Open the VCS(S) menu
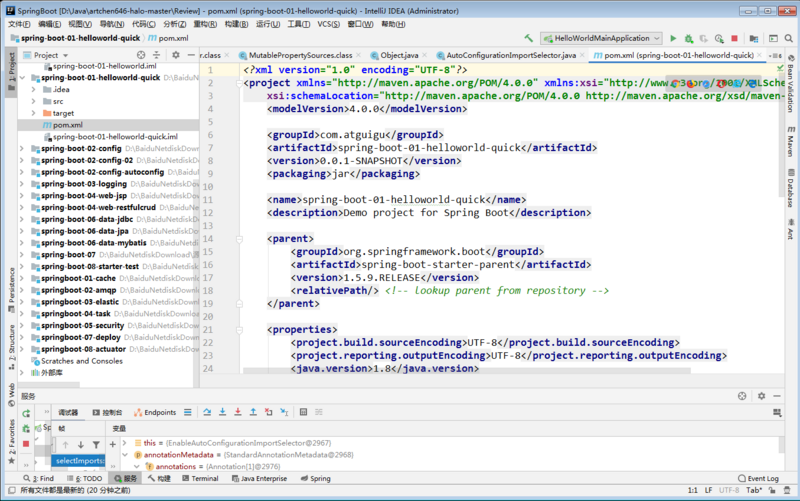Image resolution: width=800 pixels, height=501 pixels. (329, 24)
